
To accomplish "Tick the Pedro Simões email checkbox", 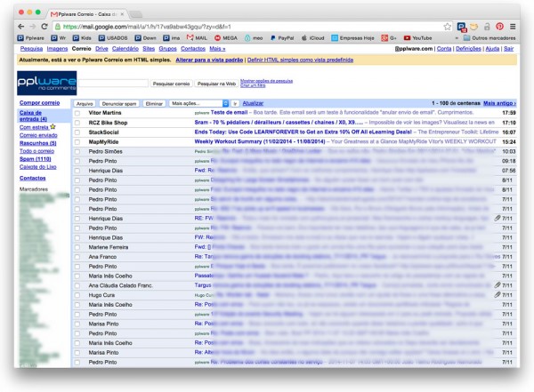I will tap(77, 151).
